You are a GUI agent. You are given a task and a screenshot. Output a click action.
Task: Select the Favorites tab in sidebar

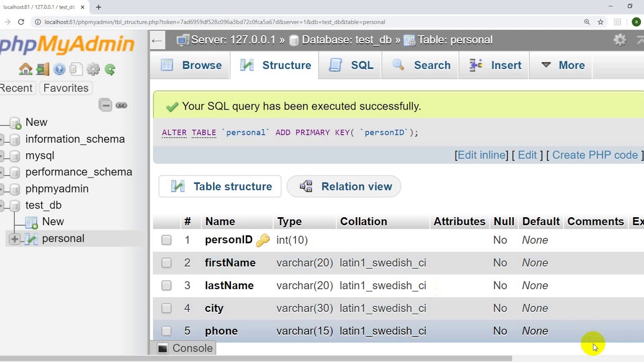tap(66, 88)
